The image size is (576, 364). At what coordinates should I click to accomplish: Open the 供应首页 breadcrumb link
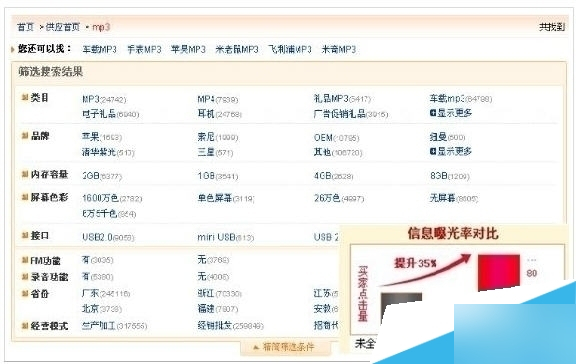62,27
